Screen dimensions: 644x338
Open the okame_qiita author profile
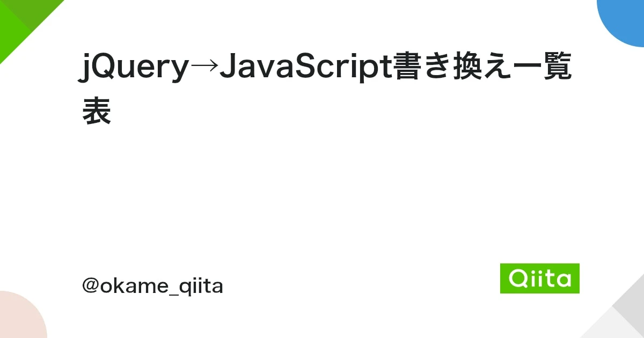tap(152, 286)
